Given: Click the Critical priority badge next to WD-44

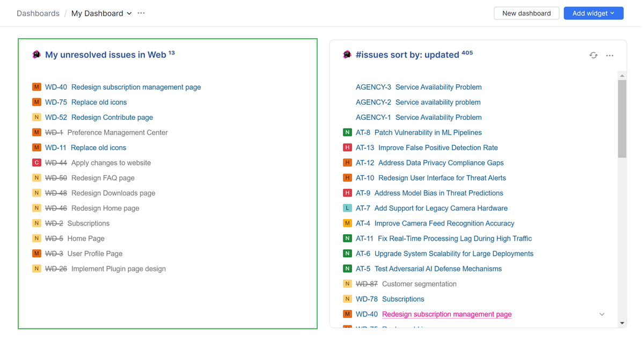Looking at the screenshot, I should 36,162.
